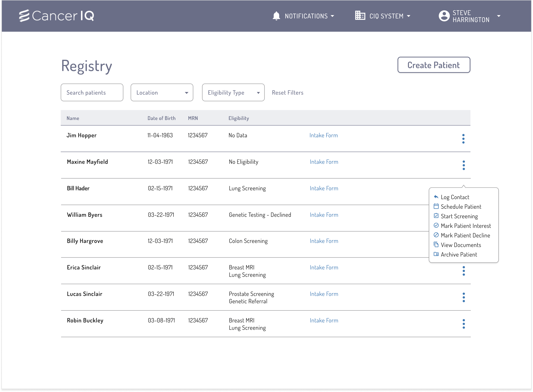Choose Archive Patient from the menu
Viewport: 533px width, 392px height.
pyautogui.click(x=458, y=255)
